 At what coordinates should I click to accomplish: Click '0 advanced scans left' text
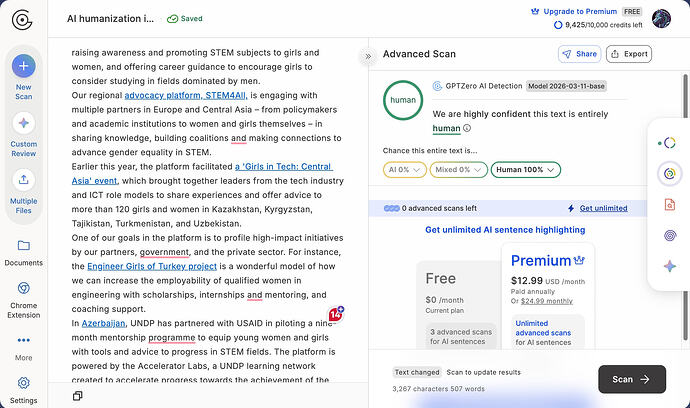(439, 208)
